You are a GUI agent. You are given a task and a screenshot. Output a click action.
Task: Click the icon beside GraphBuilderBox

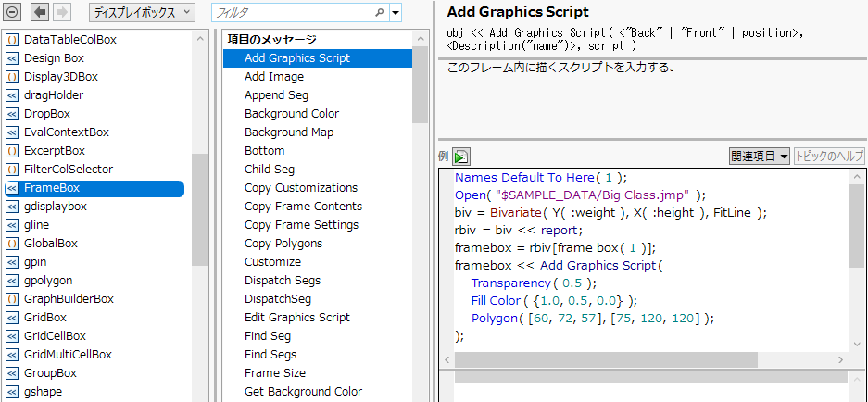tap(12, 299)
